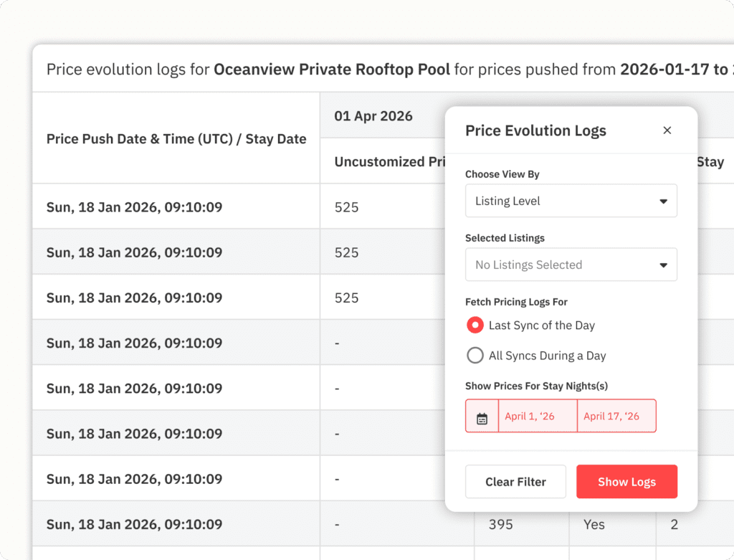Expand the Selected Listings dropdown
Screen dimensions: 734x560
[571, 265]
